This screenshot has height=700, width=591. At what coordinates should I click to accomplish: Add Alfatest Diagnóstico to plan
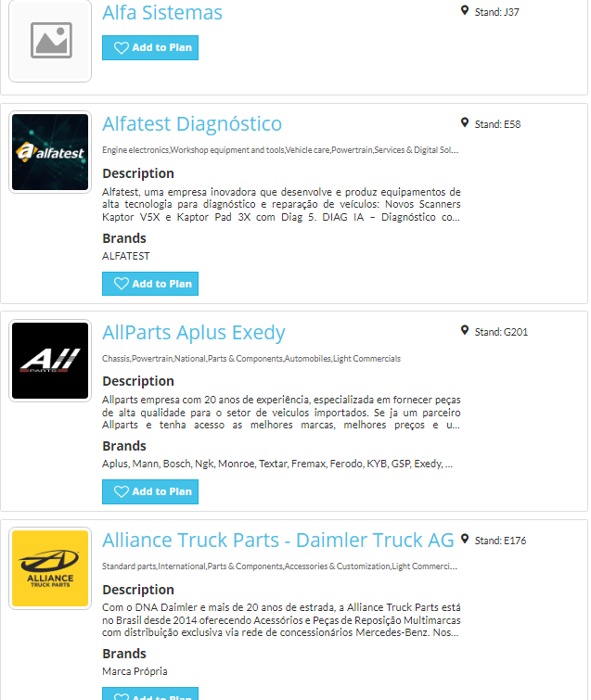click(x=150, y=284)
